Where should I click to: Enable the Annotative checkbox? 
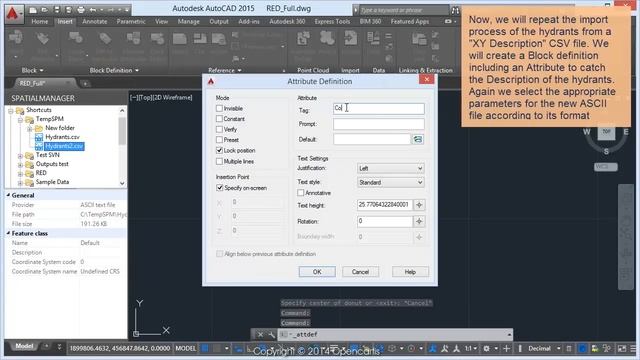(x=301, y=193)
